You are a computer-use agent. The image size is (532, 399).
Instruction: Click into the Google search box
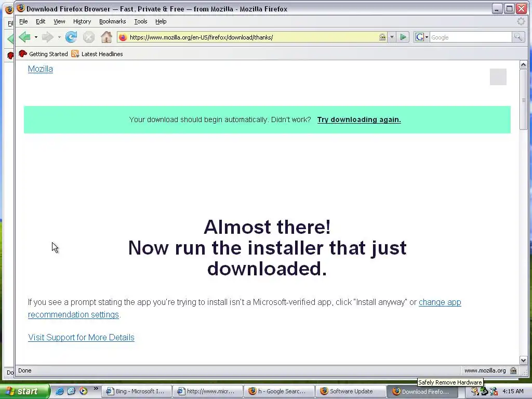pyautogui.click(x=471, y=37)
